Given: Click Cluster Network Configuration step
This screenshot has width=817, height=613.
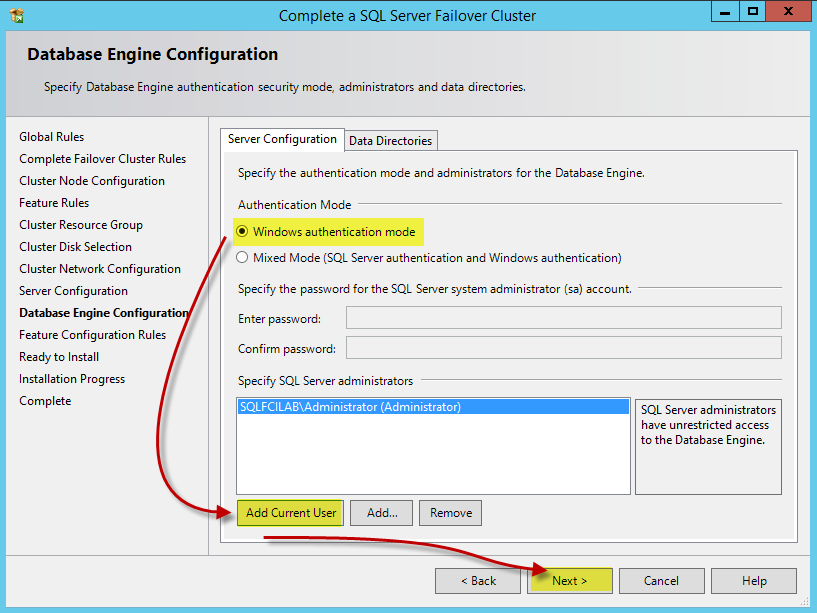Looking at the screenshot, I should point(100,269).
